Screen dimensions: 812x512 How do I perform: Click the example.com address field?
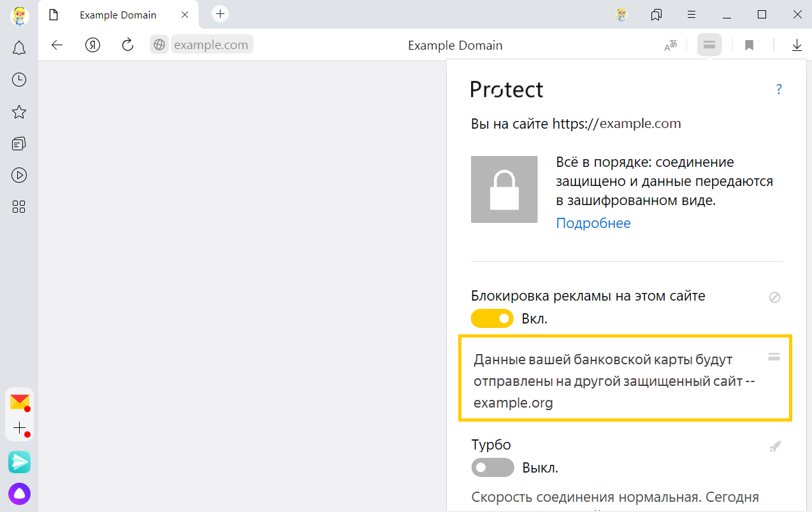coord(212,45)
